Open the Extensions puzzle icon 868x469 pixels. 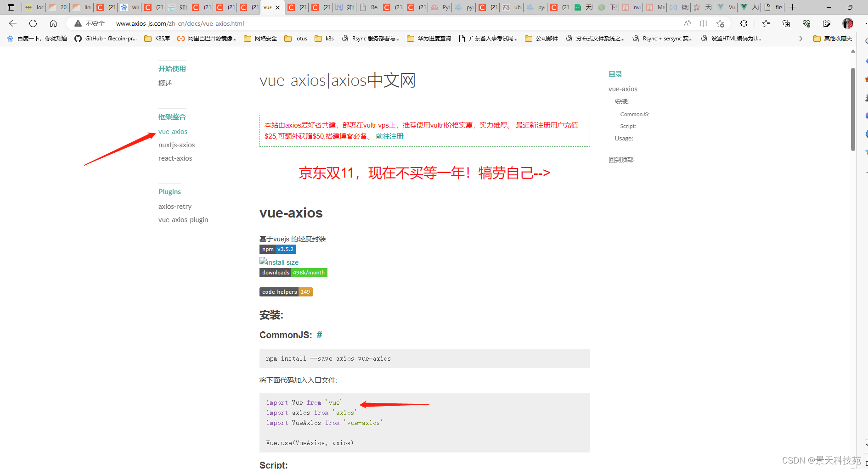coord(744,23)
